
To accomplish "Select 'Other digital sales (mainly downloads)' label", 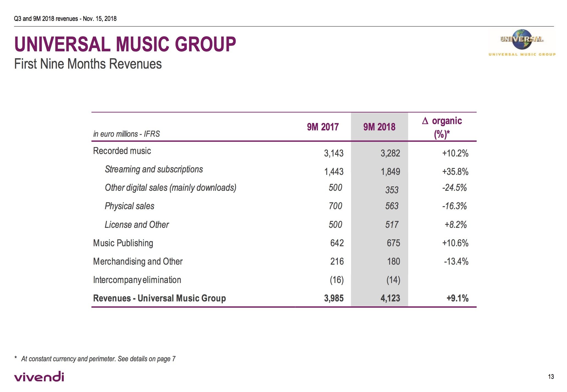I will pyautogui.click(x=171, y=188).
